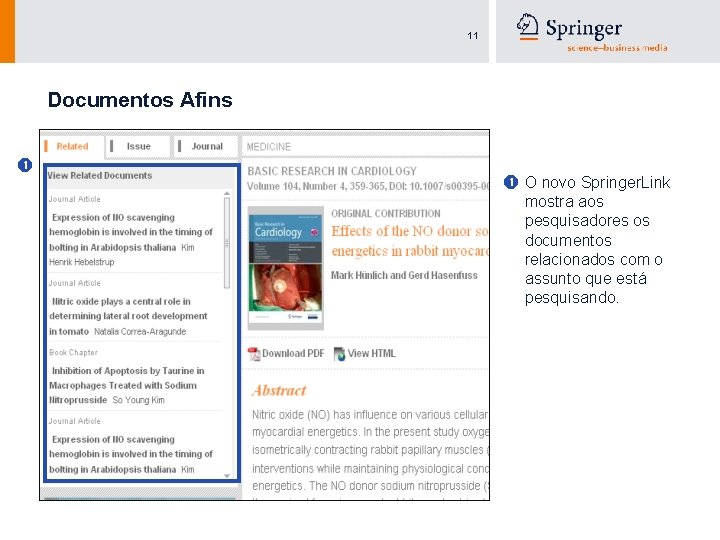The image size is (720, 540).
Task: Click the ORIGINAL CONTRIBUTION label
Action: pyautogui.click(x=386, y=214)
